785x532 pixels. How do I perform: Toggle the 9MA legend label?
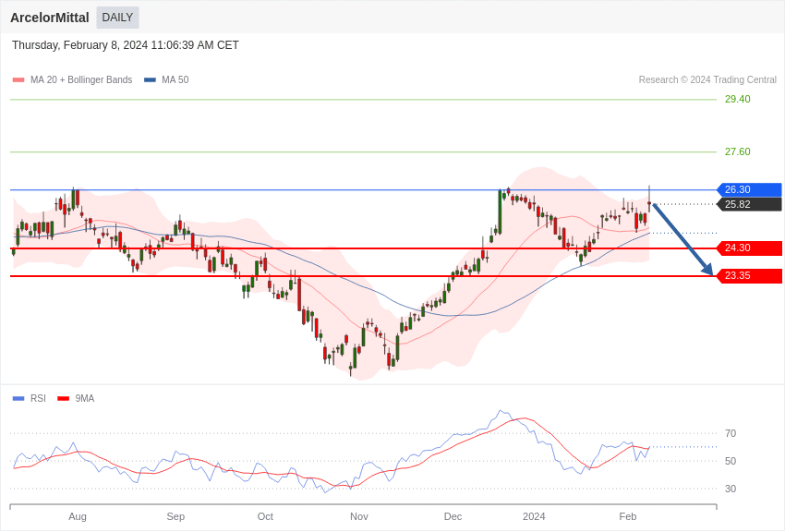pos(85,399)
